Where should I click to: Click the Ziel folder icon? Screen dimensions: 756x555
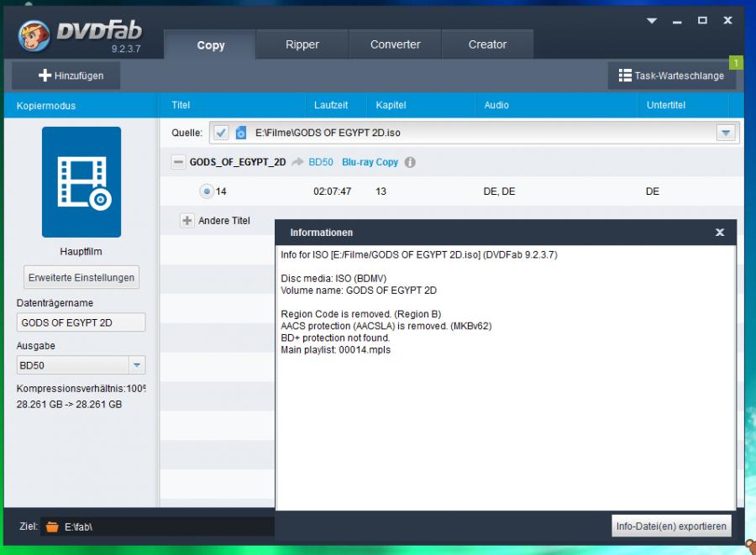[52, 526]
